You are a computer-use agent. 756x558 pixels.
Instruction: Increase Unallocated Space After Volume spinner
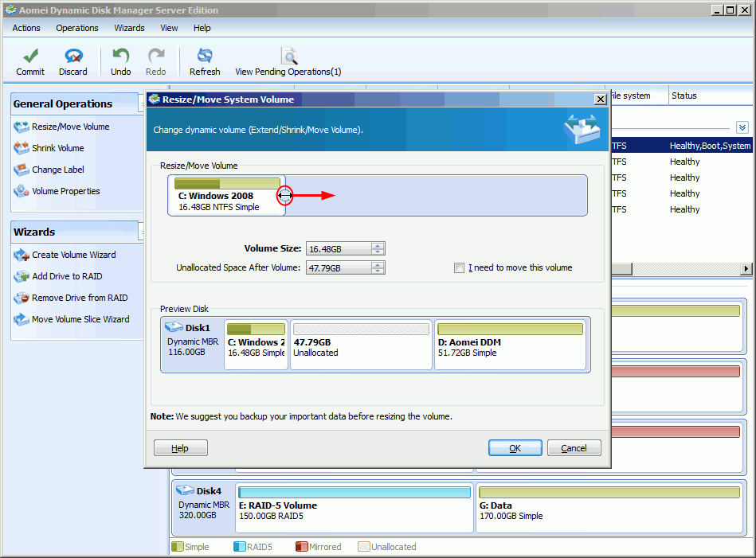click(378, 264)
